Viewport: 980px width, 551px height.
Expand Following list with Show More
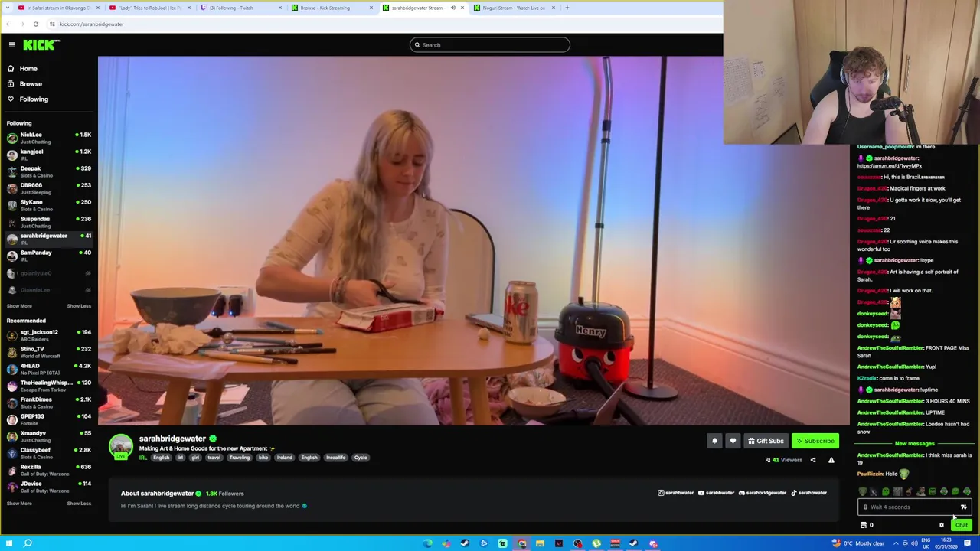[x=19, y=306]
